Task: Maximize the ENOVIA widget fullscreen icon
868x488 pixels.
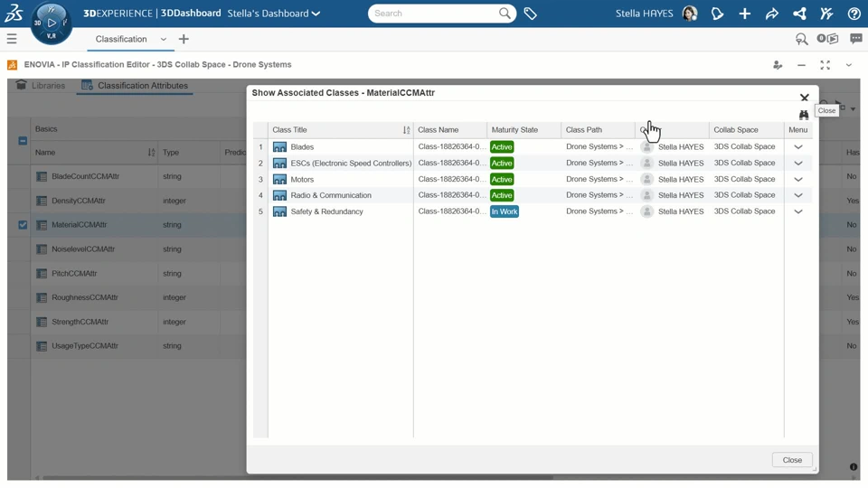Action: click(x=825, y=65)
